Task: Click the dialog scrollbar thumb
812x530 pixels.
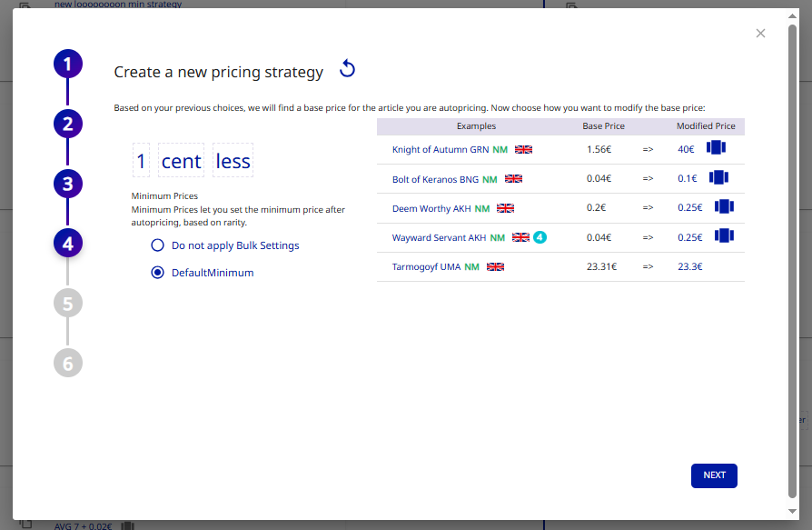Action: pos(792,261)
